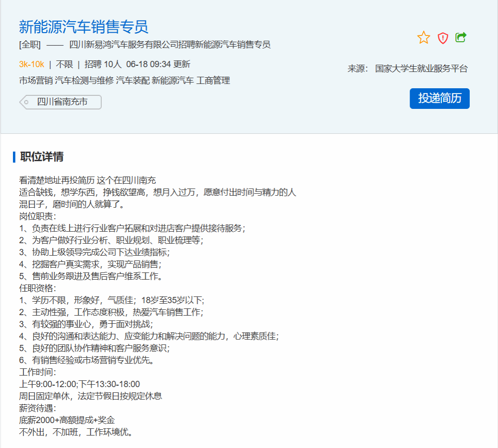
Task: Open the 新能源汽车销售专员 job title link
Action: [83, 27]
